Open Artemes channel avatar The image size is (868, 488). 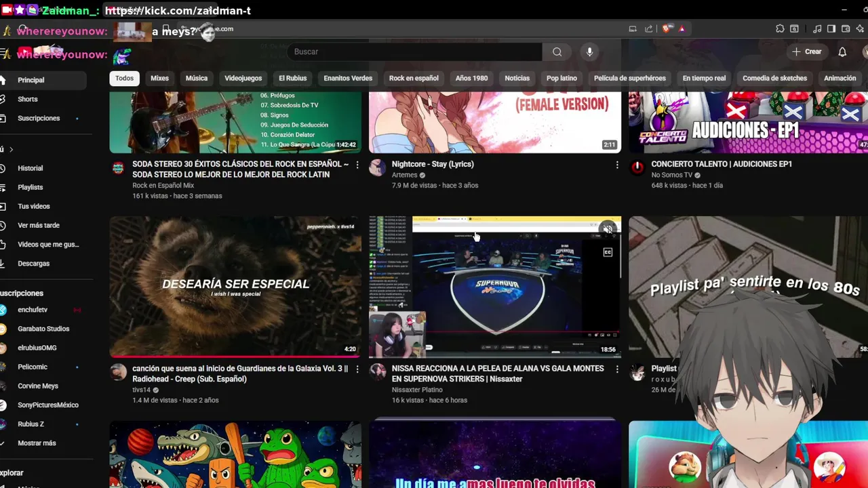[x=377, y=168]
